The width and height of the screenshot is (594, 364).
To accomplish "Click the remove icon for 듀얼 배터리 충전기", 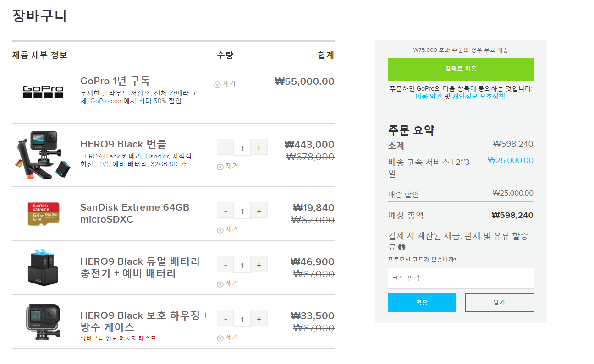I will [x=220, y=284].
